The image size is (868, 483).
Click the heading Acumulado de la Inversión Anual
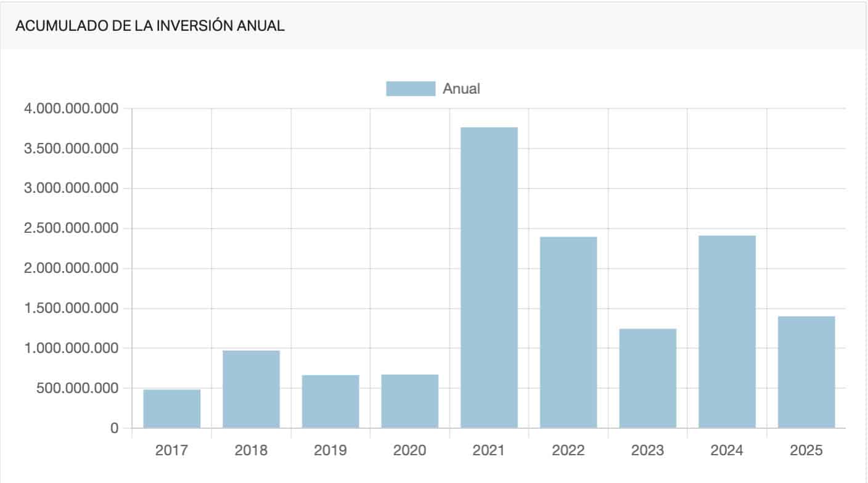[x=150, y=26]
